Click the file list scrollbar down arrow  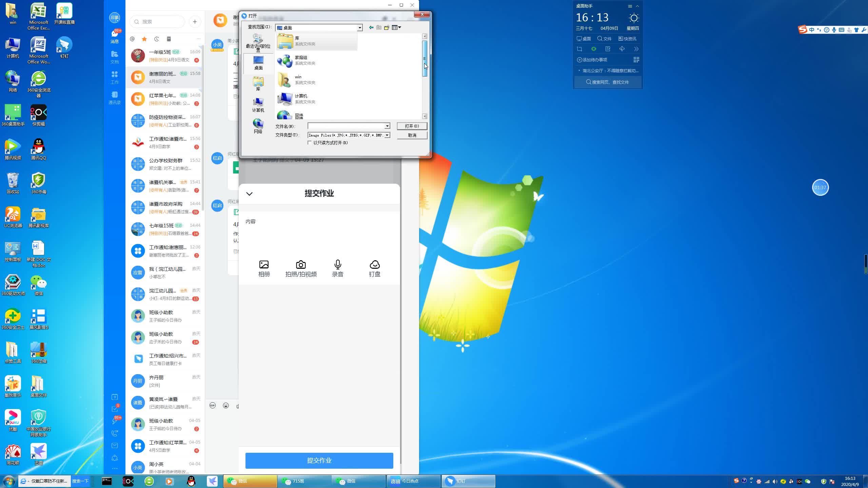point(425,116)
